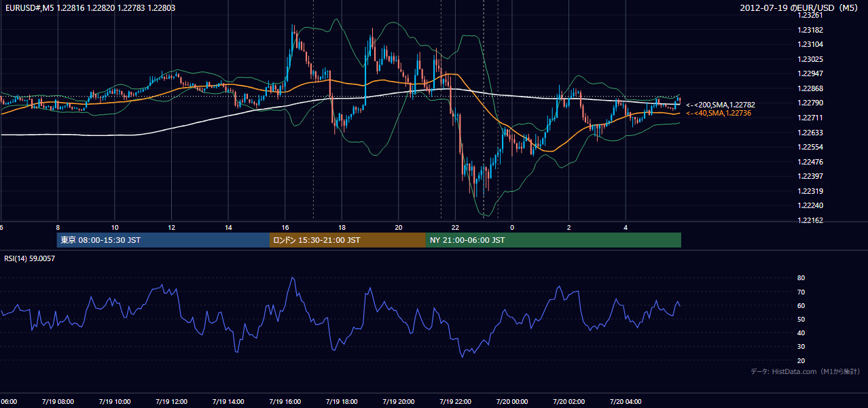868x408 pixels.
Task: Click RSI scale value 70
Action: click(801, 292)
